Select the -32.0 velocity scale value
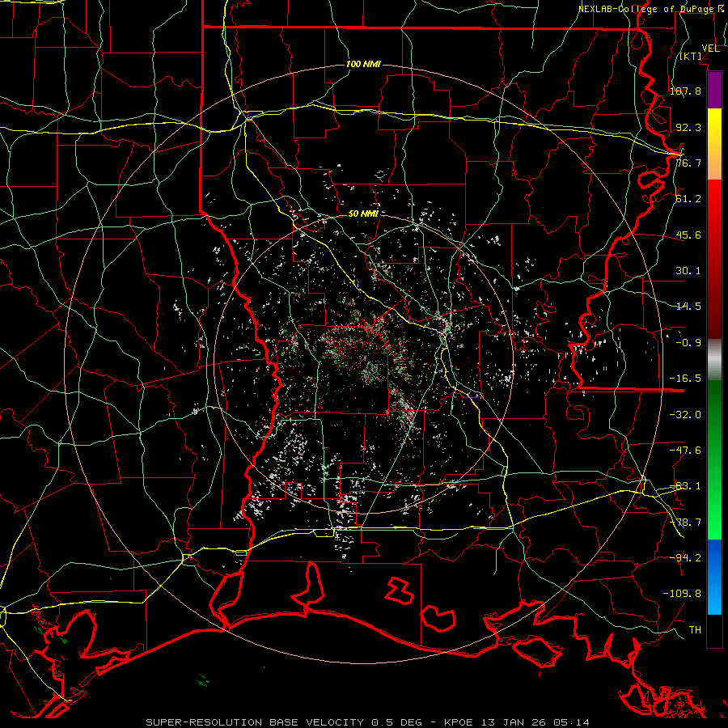The width and height of the screenshot is (728, 728). coord(685,415)
